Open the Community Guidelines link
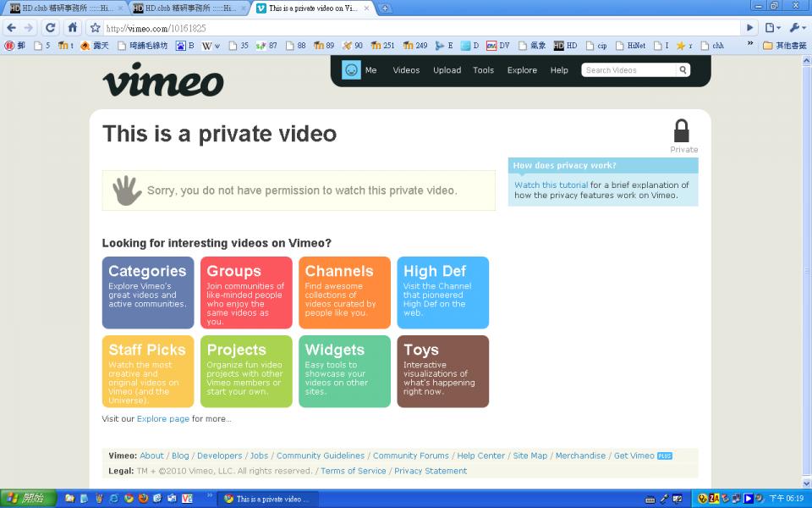 pos(321,456)
